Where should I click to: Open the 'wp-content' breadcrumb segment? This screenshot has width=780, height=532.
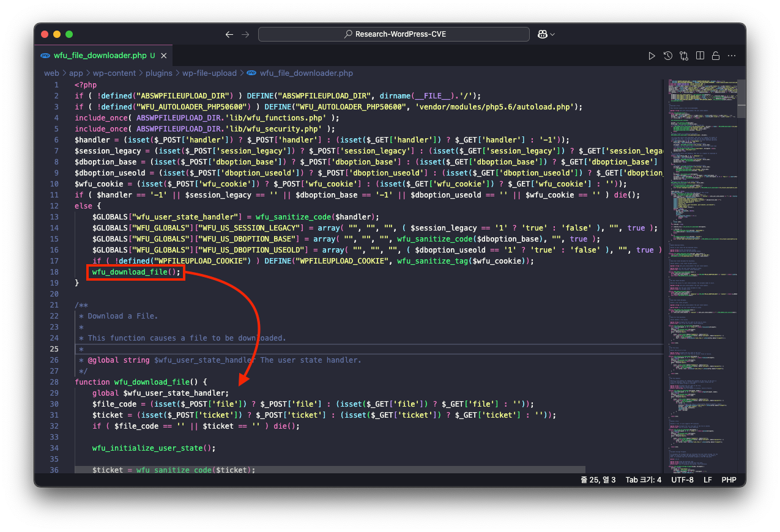click(x=114, y=73)
